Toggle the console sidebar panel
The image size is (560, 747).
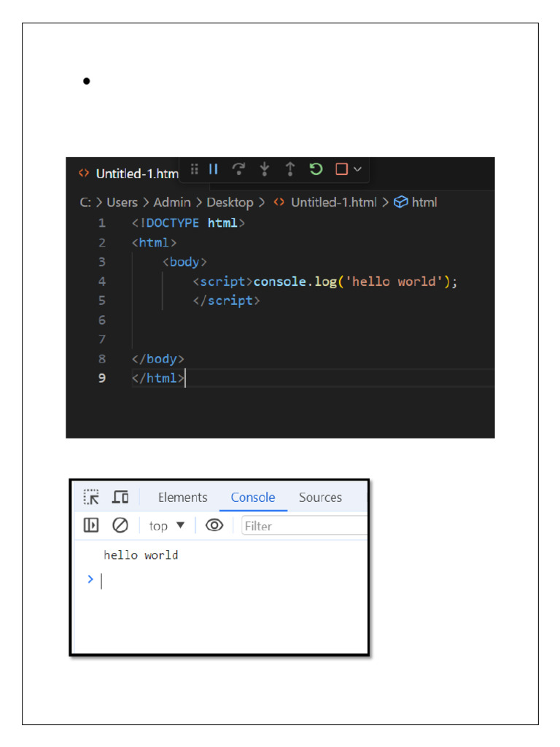[91, 525]
